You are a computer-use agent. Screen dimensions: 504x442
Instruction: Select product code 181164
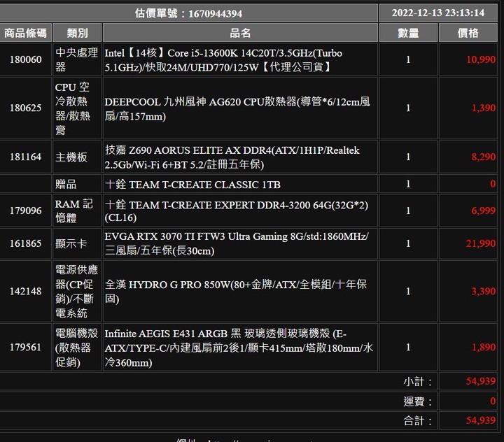[x=25, y=157]
